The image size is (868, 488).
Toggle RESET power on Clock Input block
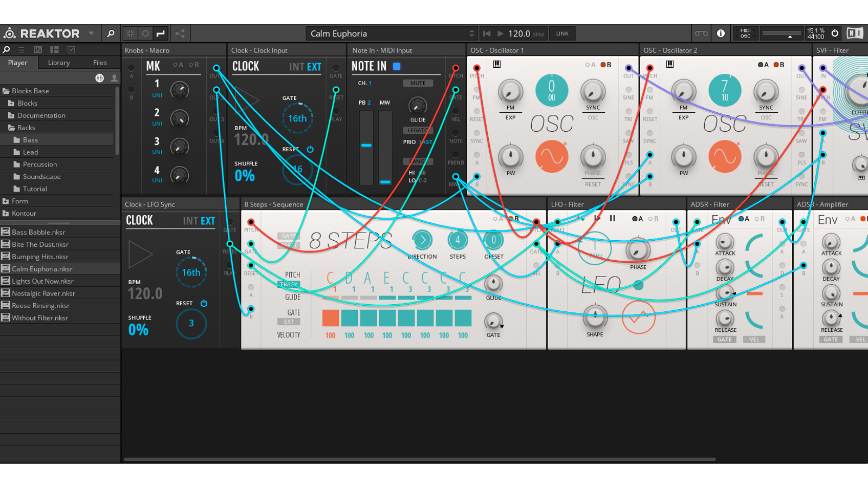click(310, 149)
